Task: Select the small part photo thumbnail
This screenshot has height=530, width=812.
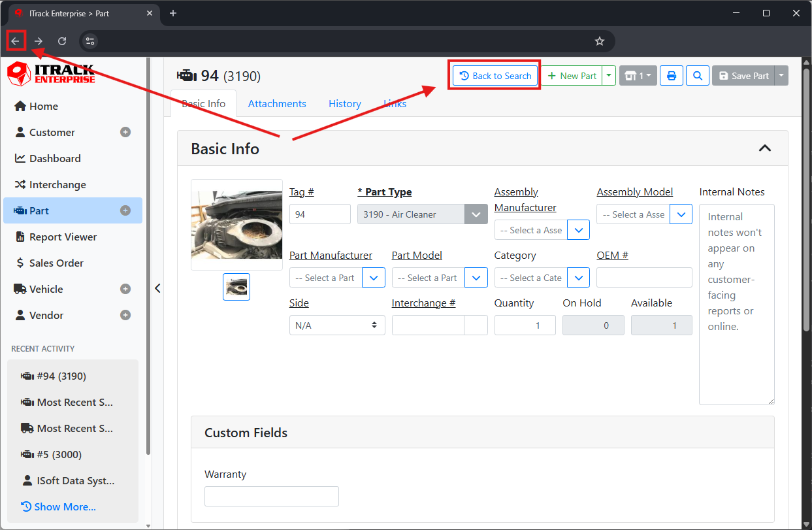Action: (x=236, y=287)
